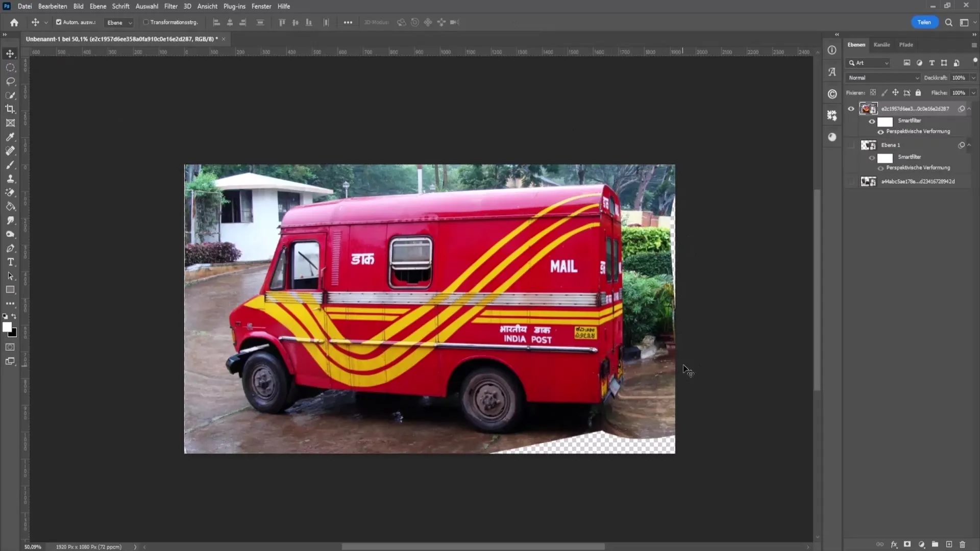
Task: Open the Deckkraft opacity dropdown arrow
Action: [x=973, y=78]
